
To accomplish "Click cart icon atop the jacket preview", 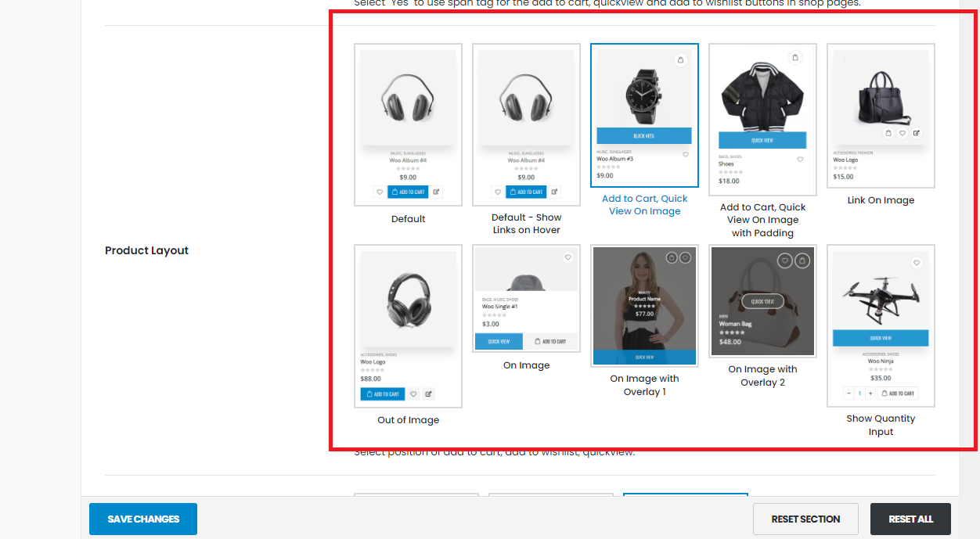I will tap(794, 57).
